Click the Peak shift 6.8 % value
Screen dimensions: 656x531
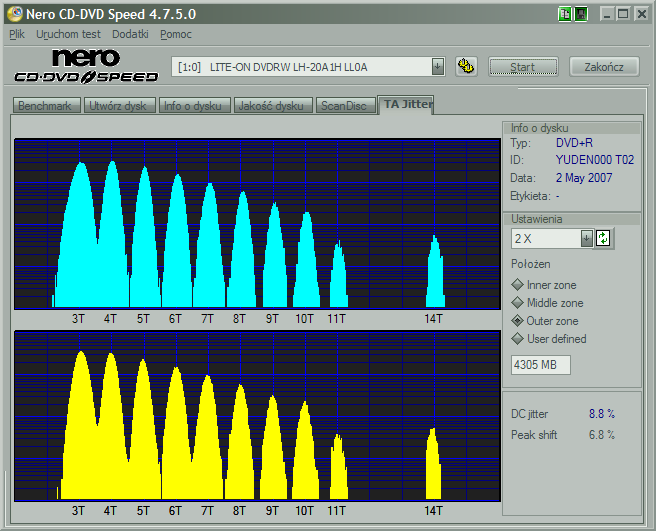click(x=602, y=435)
